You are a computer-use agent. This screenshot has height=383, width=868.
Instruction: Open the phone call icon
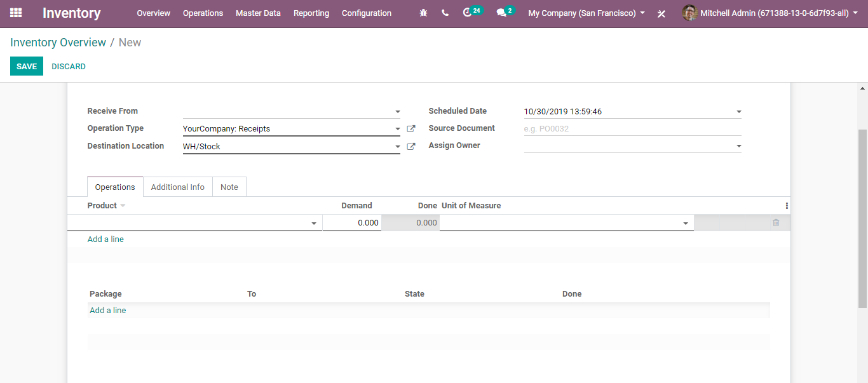[445, 13]
